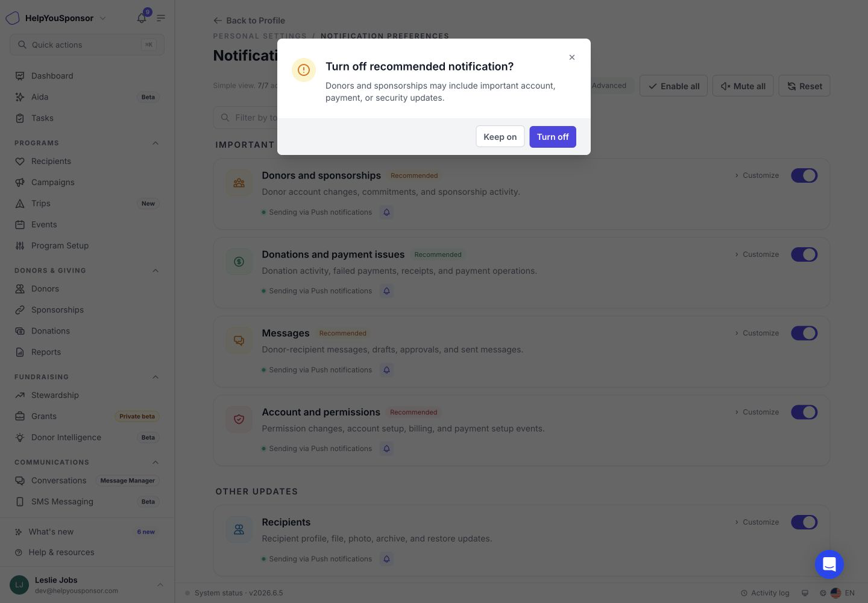The height and width of the screenshot is (603, 868).
Task: Click the language flag icon EN
Action: [835, 593]
